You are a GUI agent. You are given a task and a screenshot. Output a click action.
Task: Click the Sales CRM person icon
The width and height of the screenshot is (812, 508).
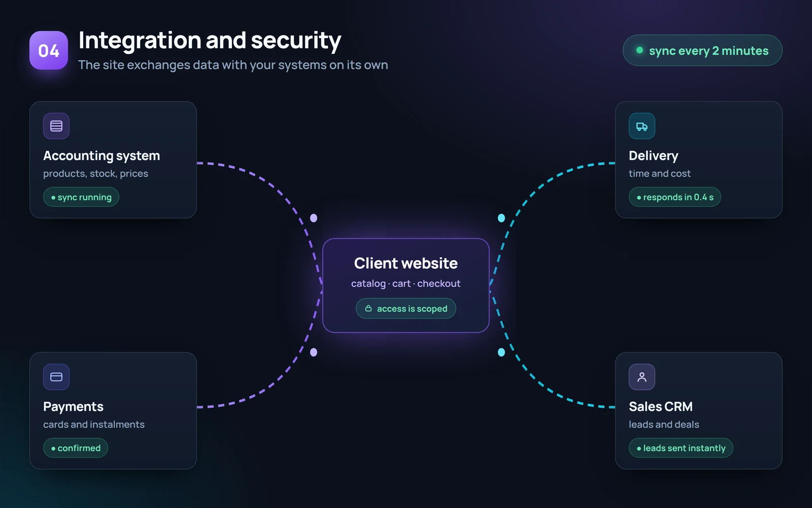[x=642, y=377]
